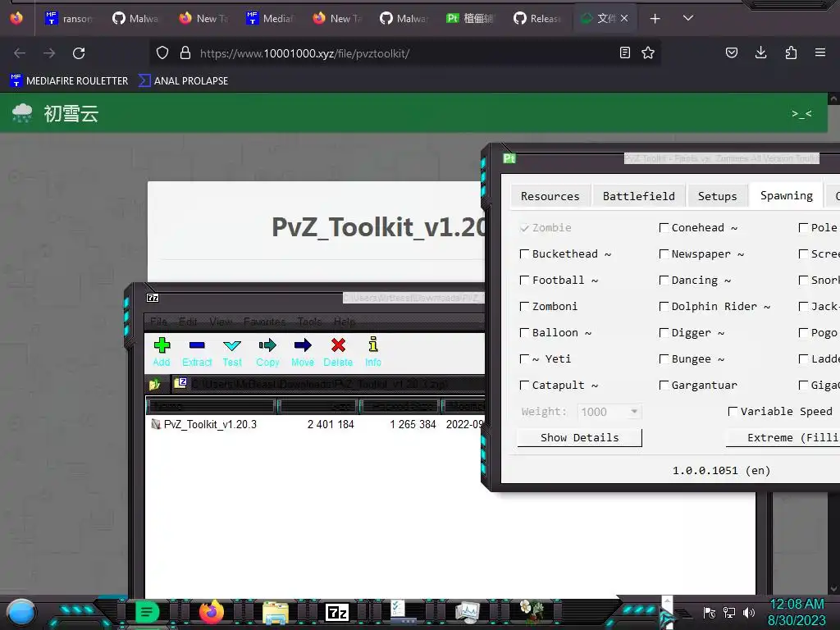The width and height of the screenshot is (840, 630).
Task: Enable the Yeti checkbox
Action: [524, 359]
